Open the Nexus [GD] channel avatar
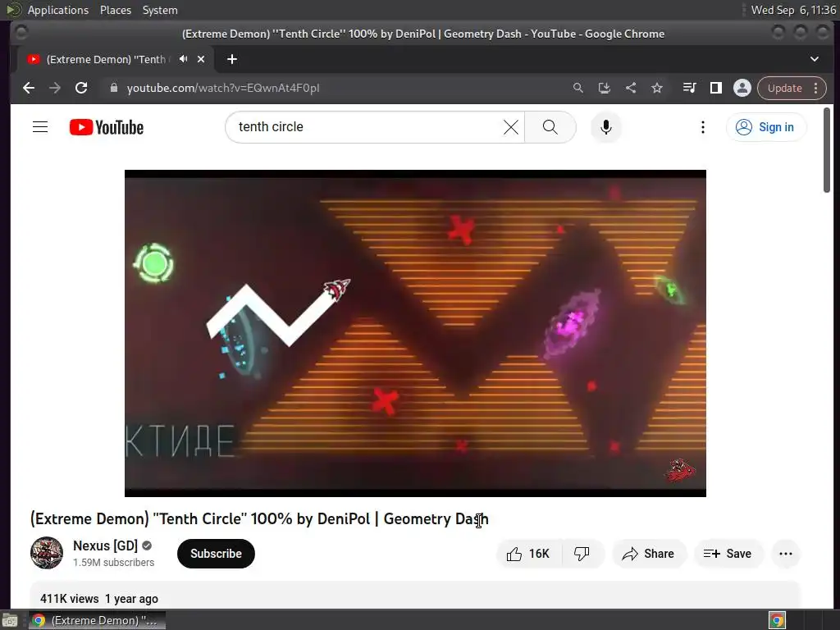 [47, 553]
